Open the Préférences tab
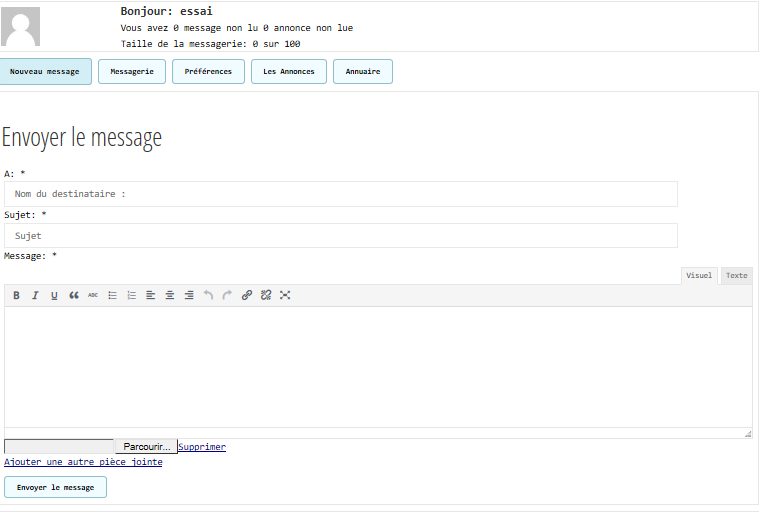Viewport: 763px width, 512px height. 208,72
